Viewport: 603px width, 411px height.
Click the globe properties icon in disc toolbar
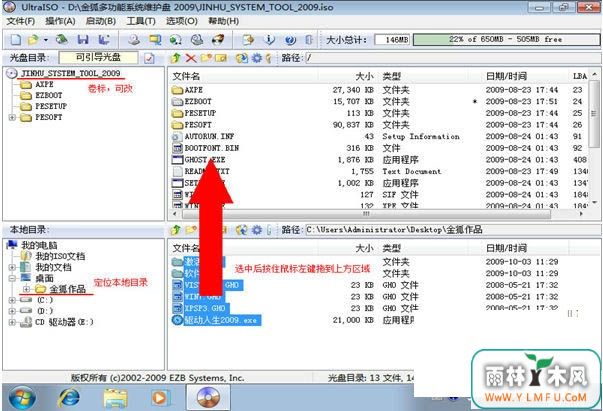coord(242,58)
